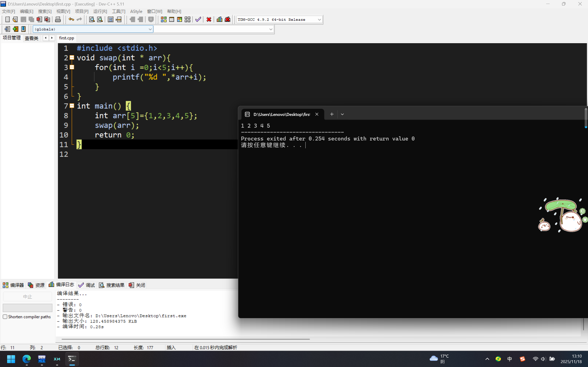
Task: Click the New file toolbar icon
Action: [7, 20]
